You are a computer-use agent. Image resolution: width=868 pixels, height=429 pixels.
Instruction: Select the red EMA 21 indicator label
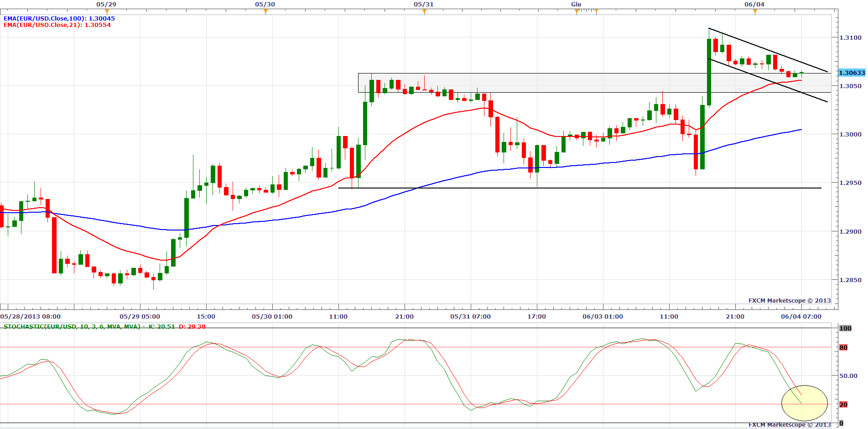coord(57,25)
